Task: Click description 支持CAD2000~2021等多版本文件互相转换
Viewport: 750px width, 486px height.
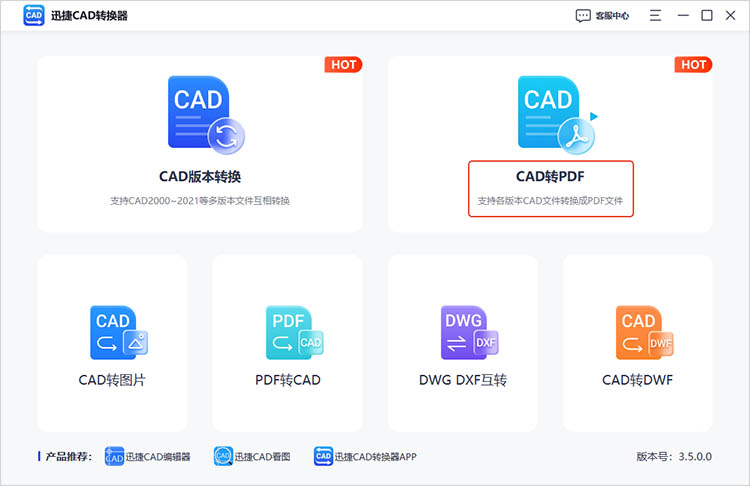Action: click(200, 201)
